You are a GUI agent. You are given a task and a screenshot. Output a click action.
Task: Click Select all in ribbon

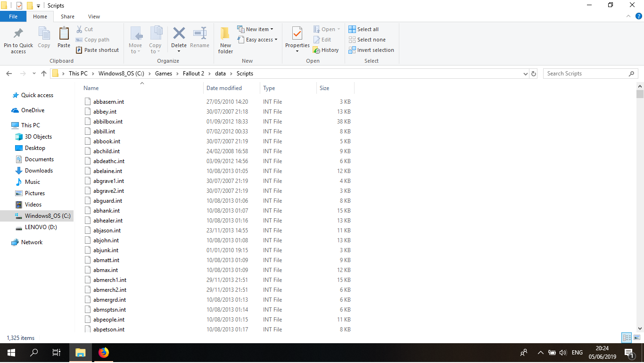pos(363,29)
